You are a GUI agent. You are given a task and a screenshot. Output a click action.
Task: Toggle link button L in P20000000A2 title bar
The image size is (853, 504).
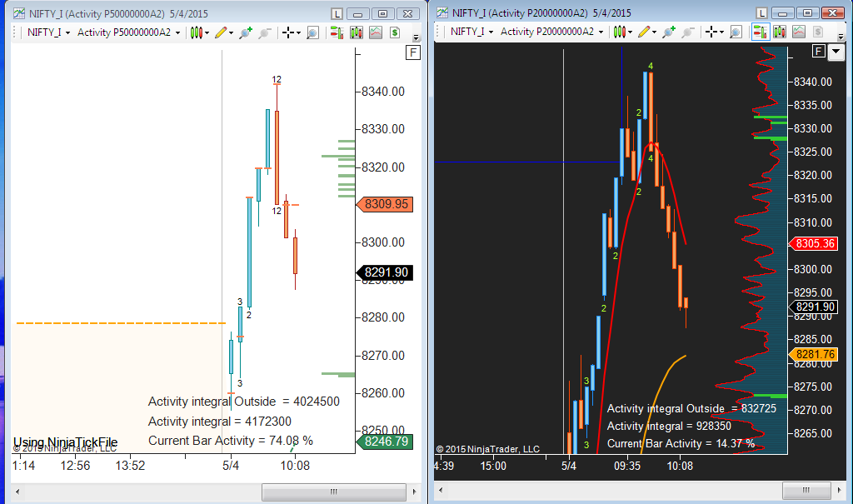[761, 12]
